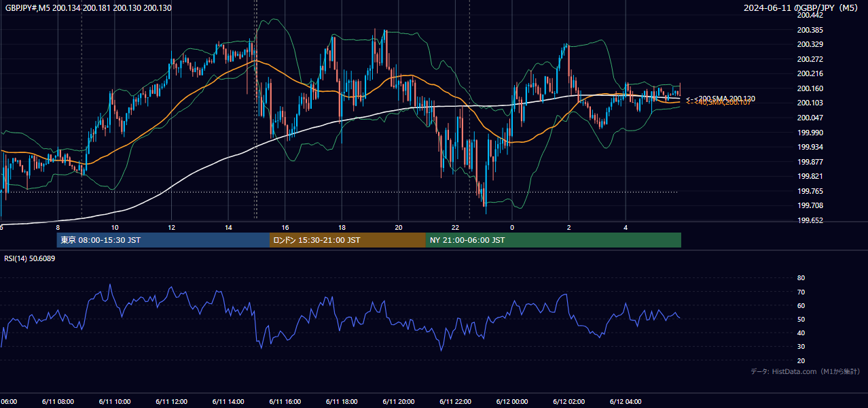Click the 6/11 22:00 date axis label

[x=456, y=402]
